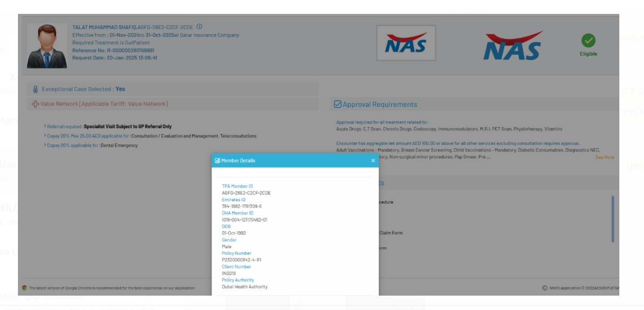Click the edit icon in Member Details header
This screenshot has height=310, width=644.
click(x=218, y=161)
